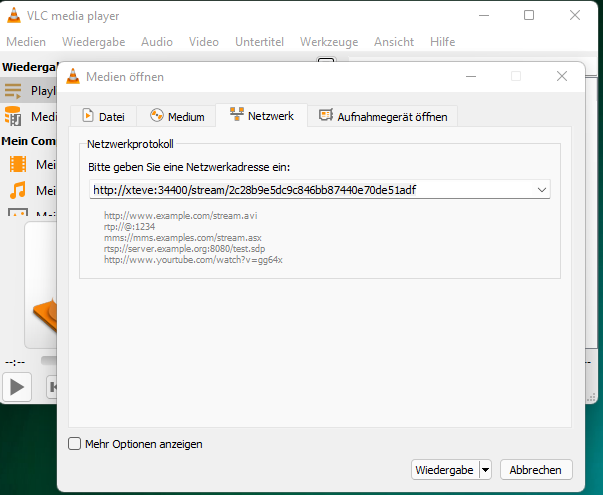Open the Medienbibliothek icon in sidebar

tap(13, 117)
